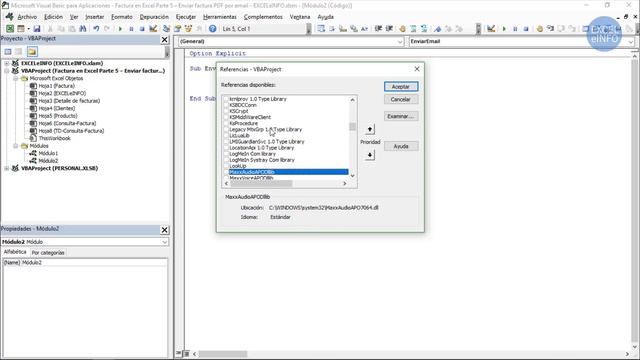The width and height of the screenshot is (640, 360).
Task: Check the LookUp reference checkbox
Action: 226,166
